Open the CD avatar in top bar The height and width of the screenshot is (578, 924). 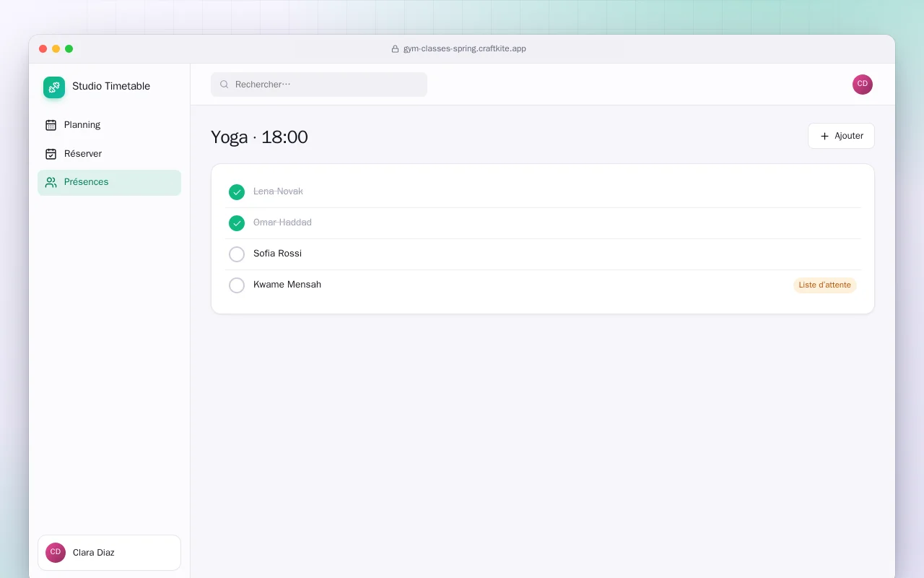pyautogui.click(x=863, y=85)
